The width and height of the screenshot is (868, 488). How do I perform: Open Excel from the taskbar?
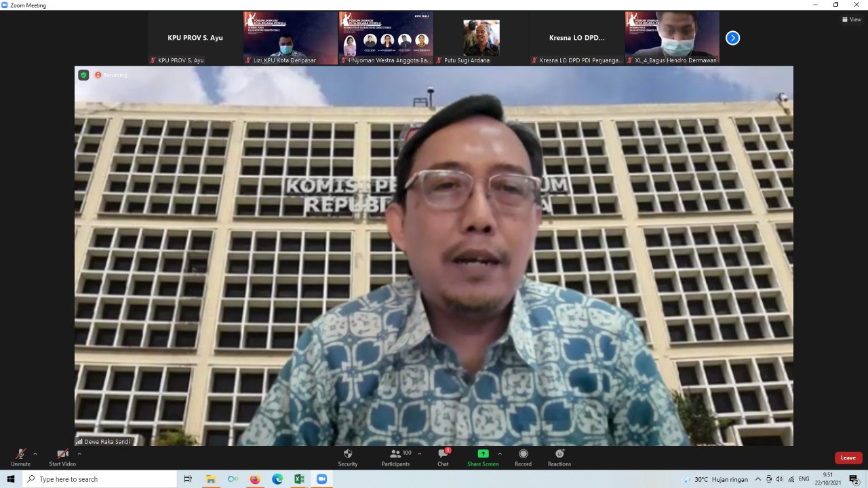(299, 479)
